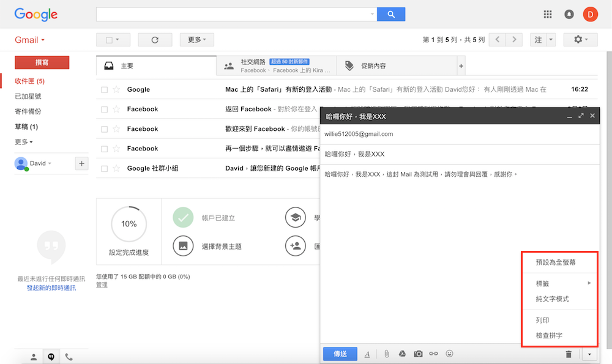Image resolution: width=612 pixels, height=364 pixels.
Task: Star the first Facebook email
Action: 116,110
